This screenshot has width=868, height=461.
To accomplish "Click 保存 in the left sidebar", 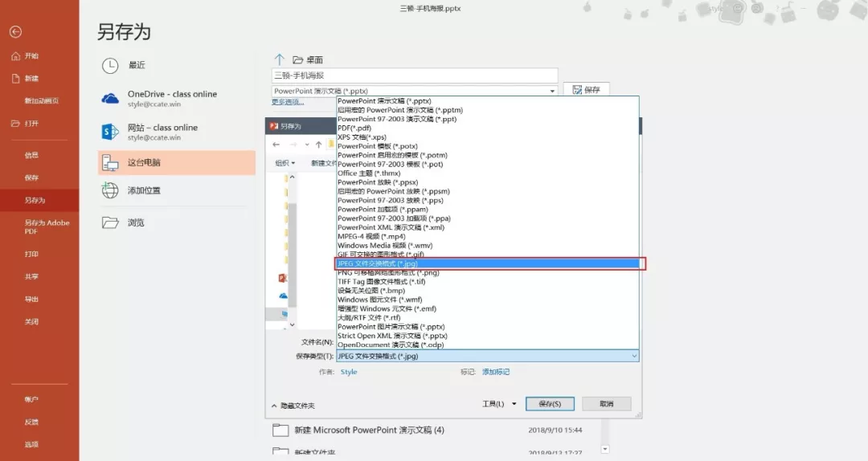I will click(x=31, y=177).
